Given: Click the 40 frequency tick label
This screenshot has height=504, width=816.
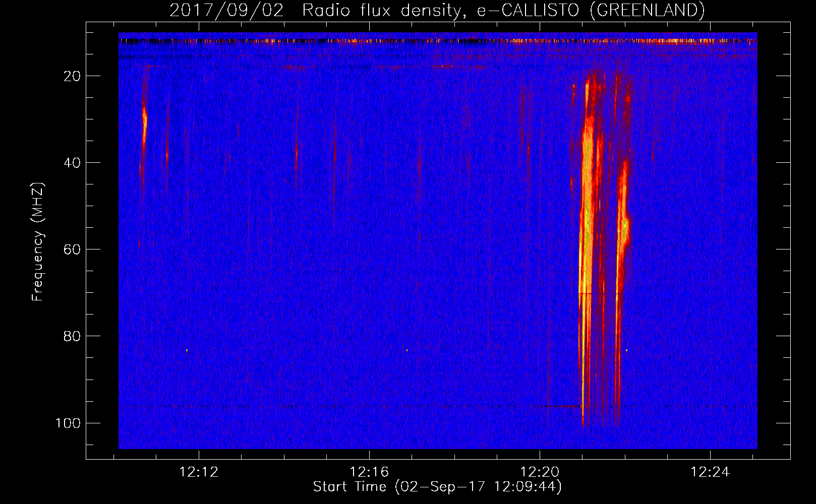Looking at the screenshot, I should coord(72,163).
